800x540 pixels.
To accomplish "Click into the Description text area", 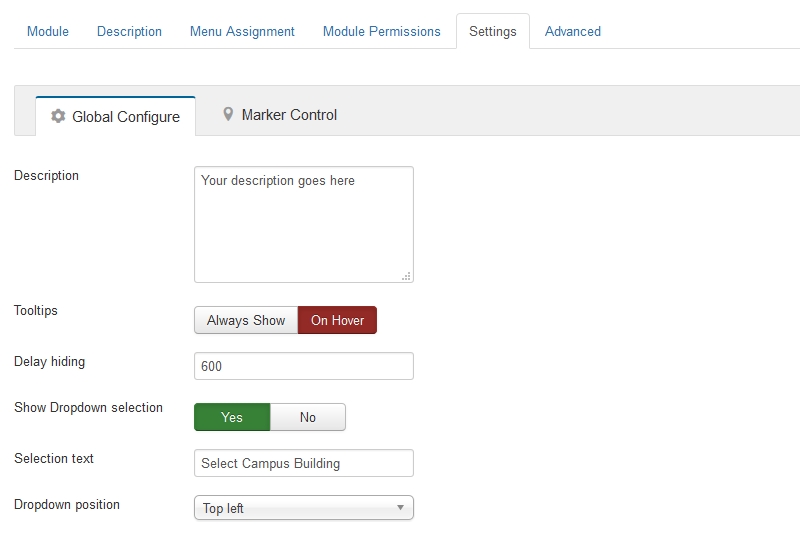I will [304, 225].
